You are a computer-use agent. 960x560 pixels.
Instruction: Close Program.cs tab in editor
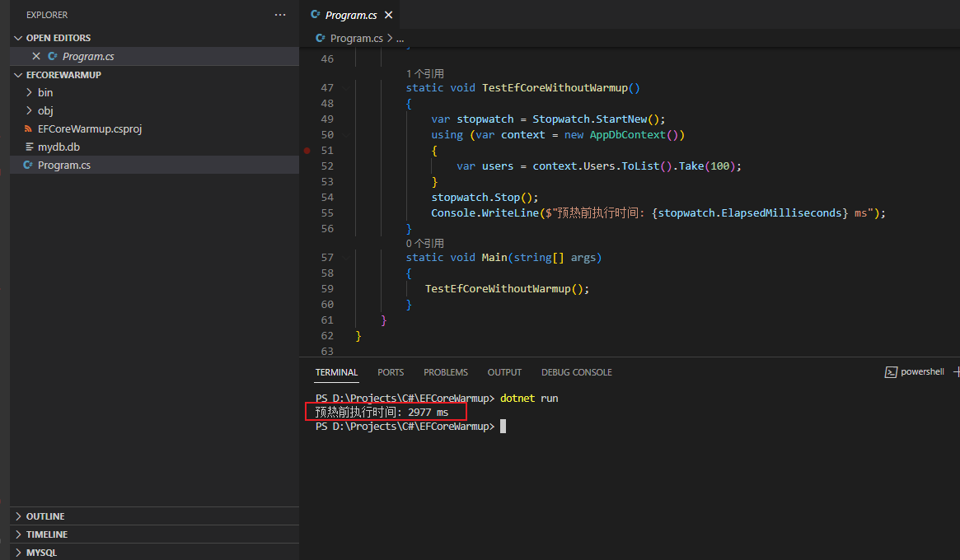(x=389, y=15)
